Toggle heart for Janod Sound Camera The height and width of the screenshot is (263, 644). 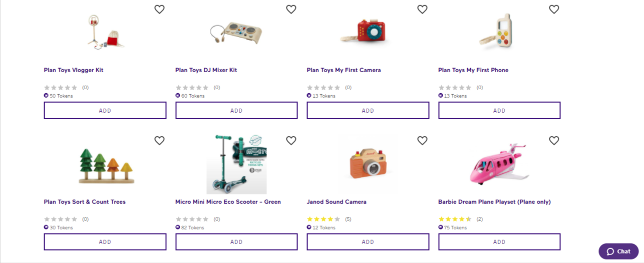coord(422,141)
